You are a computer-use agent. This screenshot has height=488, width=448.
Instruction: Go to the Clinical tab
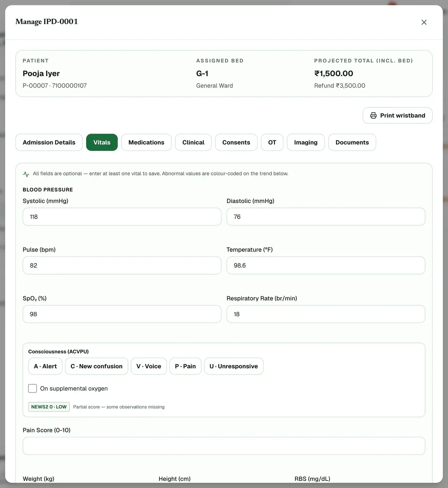(x=193, y=143)
